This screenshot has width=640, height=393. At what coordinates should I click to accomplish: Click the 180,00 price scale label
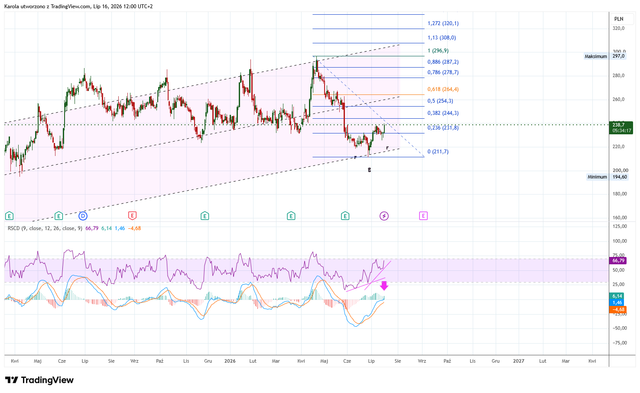[x=620, y=194]
